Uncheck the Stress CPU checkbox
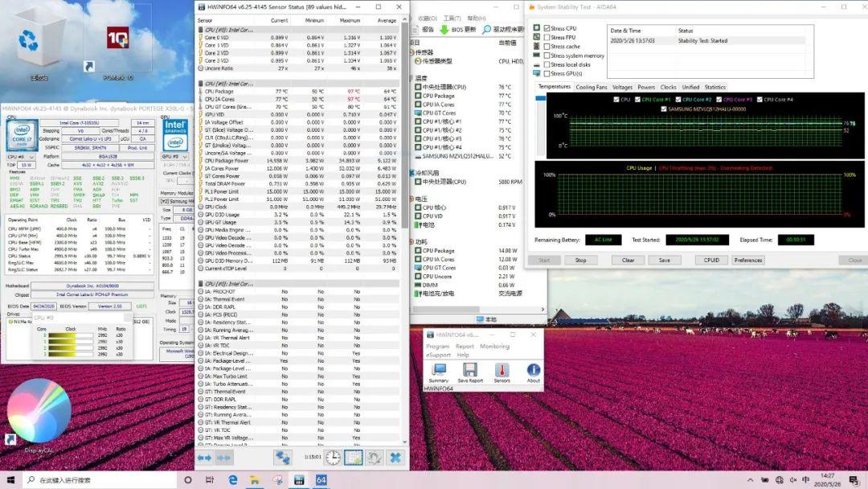This screenshot has width=868, height=489. [x=548, y=28]
